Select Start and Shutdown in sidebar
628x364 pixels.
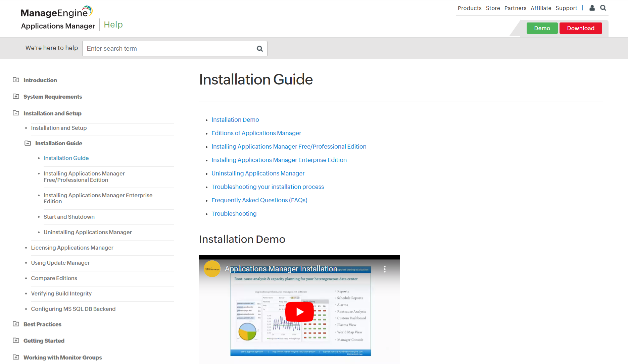tap(69, 217)
